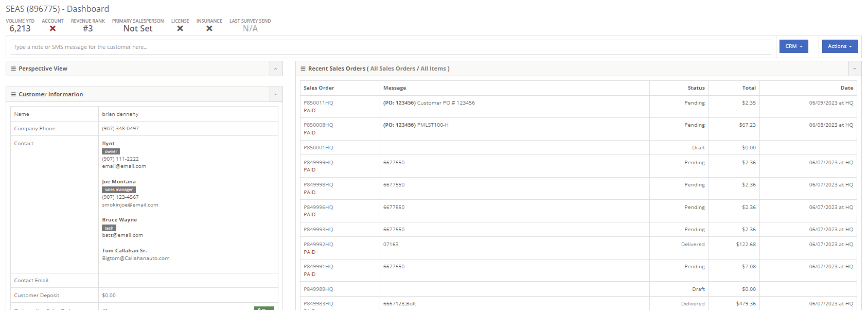Open the All Sales Orders link
The width and height of the screenshot is (868, 310).
pos(393,68)
